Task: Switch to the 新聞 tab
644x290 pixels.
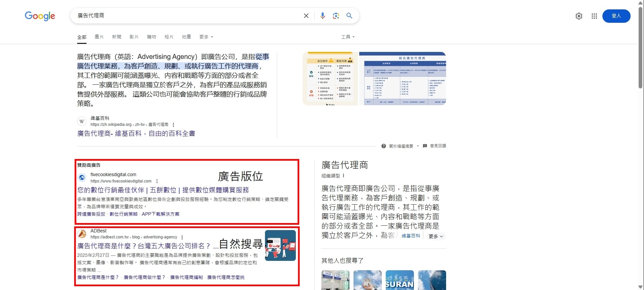Action: tap(117, 37)
